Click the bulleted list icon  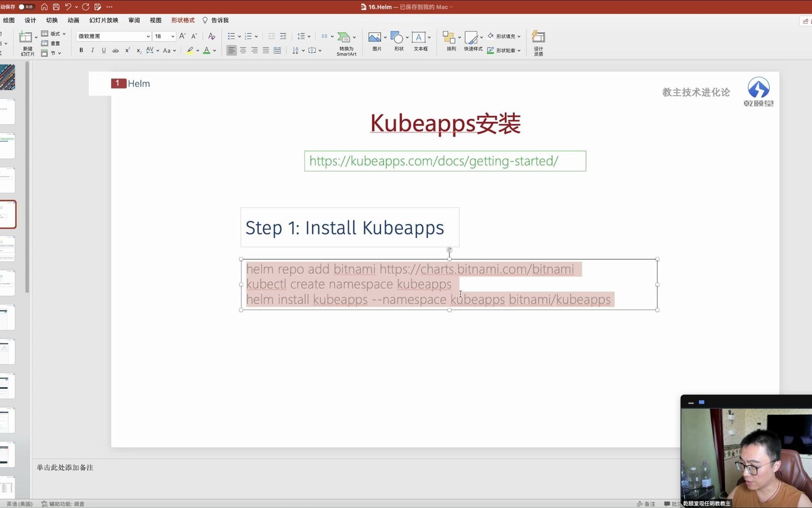point(231,36)
